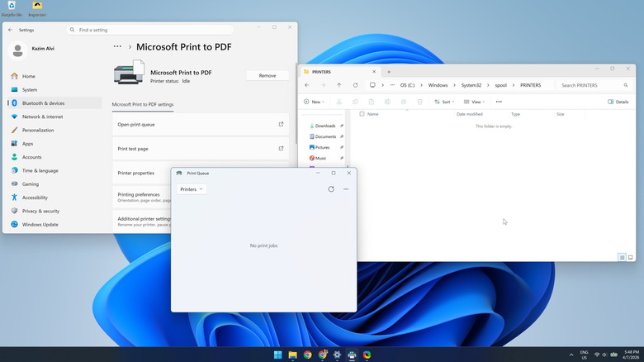Click OS (C:) in the address path
The width and height of the screenshot is (644, 362).
click(407, 85)
